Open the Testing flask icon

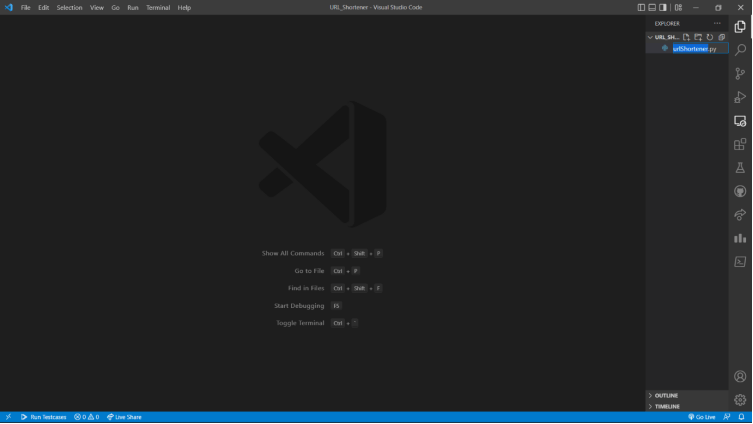[740, 168]
